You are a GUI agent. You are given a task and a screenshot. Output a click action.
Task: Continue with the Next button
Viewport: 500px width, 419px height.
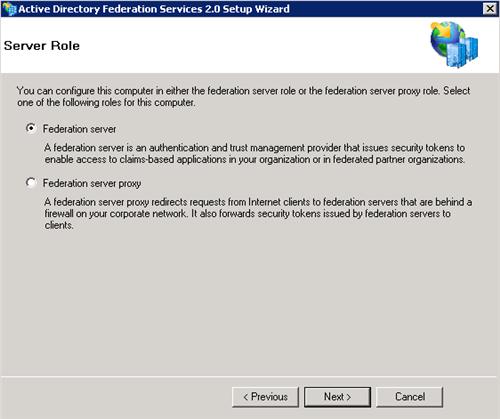coord(337,397)
